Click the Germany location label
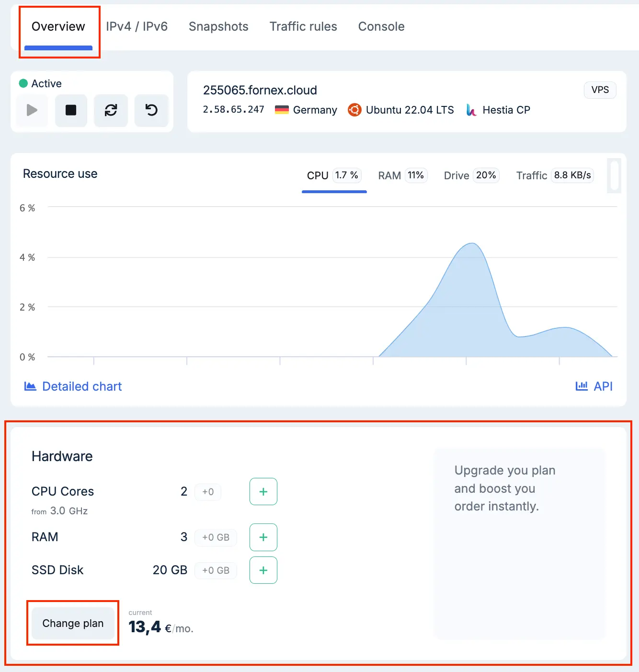The height and width of the screenshot is (672, 639). pyautogui.click(x=315, y=110)
